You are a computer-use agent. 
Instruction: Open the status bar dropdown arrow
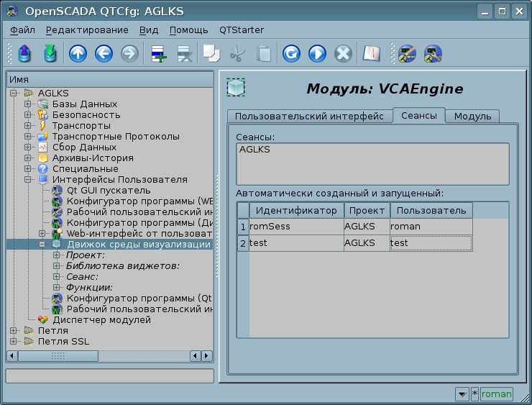pyautogui.click(x=462, y=393)
